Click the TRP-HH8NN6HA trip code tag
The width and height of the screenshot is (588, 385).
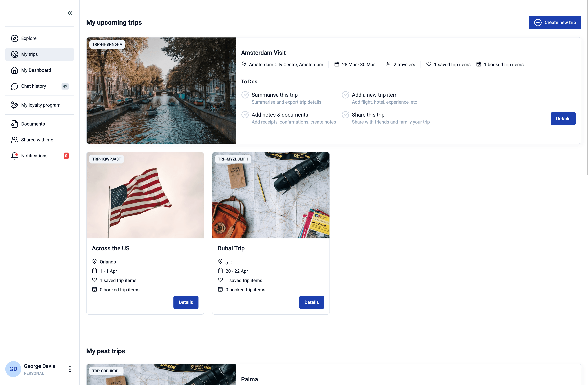coord(107,44)
